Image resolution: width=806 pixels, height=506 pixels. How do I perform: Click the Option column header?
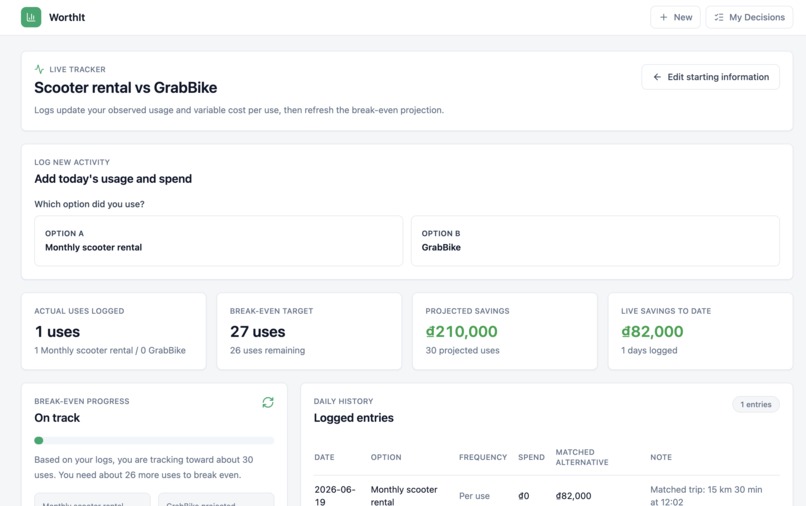386,457
